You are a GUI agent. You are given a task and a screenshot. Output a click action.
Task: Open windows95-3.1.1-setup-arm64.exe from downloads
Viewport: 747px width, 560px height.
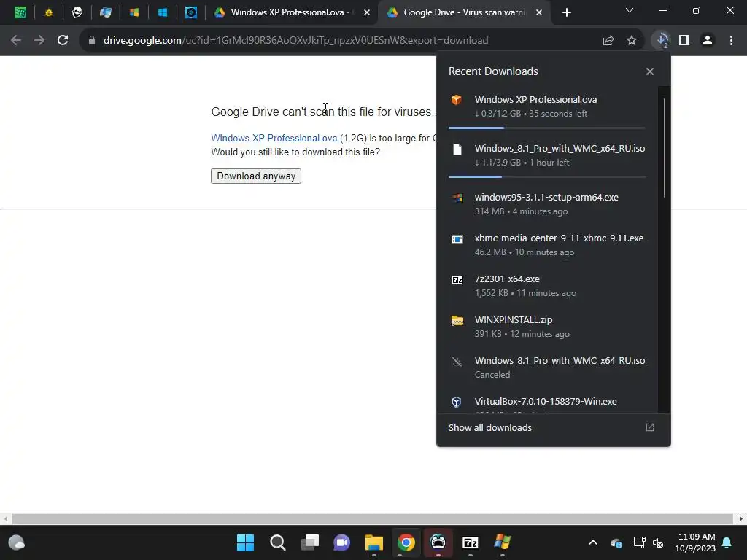click(x=547, y=204)
